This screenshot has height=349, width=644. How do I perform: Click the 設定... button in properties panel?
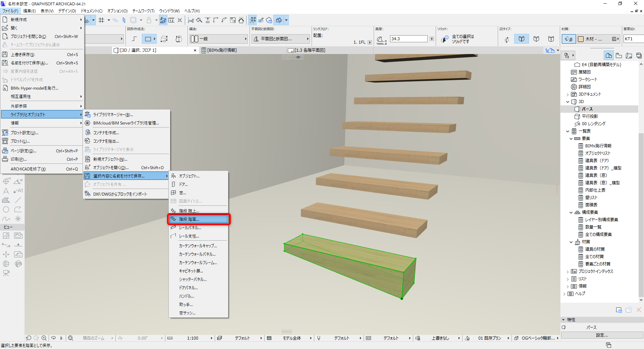602,335
